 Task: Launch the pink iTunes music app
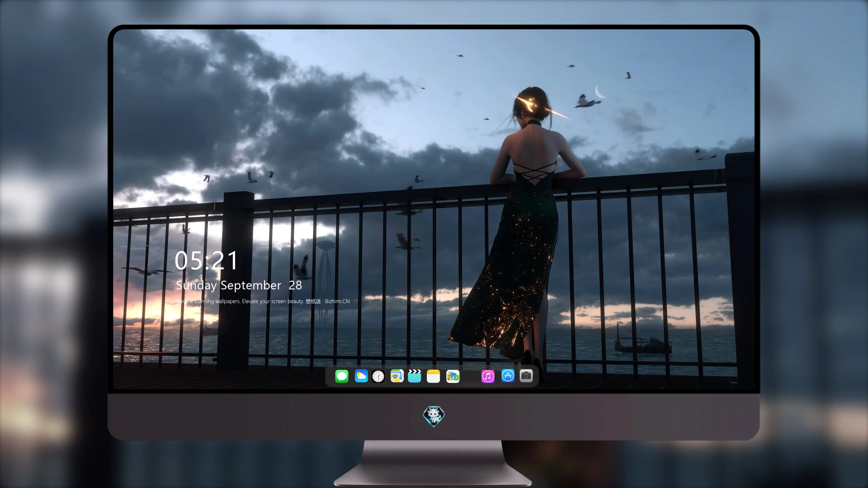point(488,376)
